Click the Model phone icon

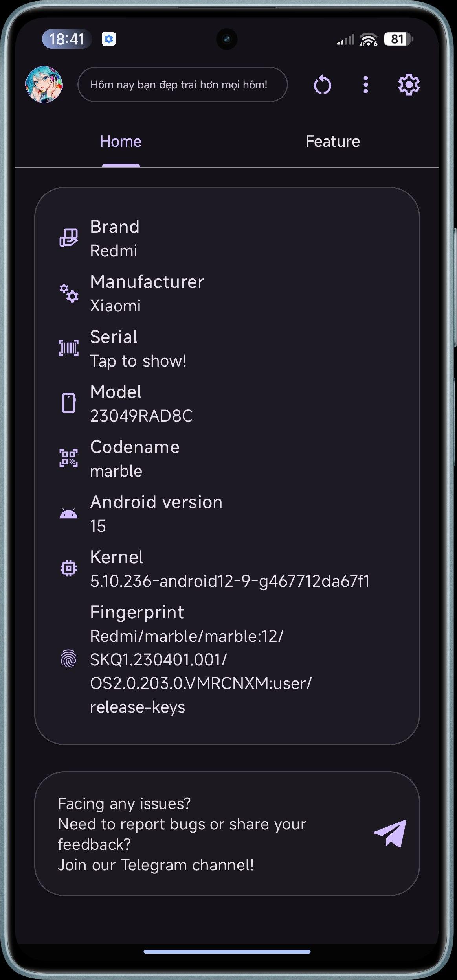[x=68, y=403]
